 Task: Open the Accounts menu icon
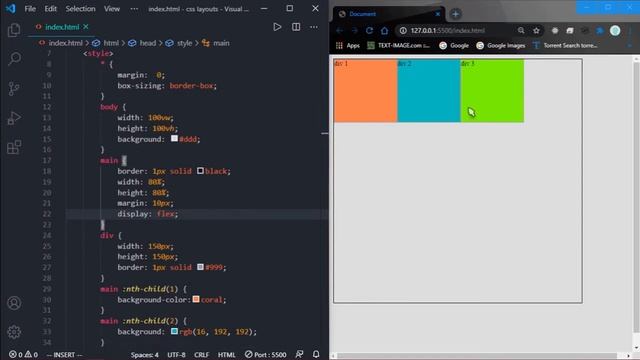[x=14, y=303]
